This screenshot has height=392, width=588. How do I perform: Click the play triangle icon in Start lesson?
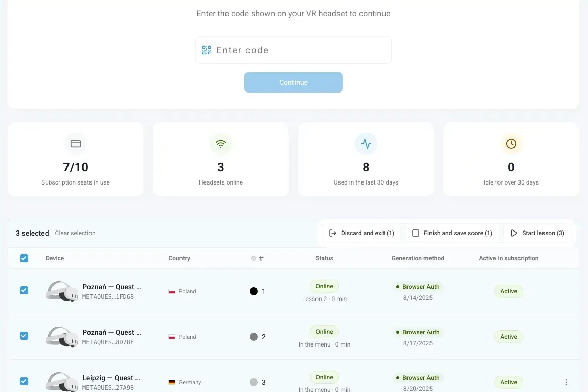click(514, 233)
